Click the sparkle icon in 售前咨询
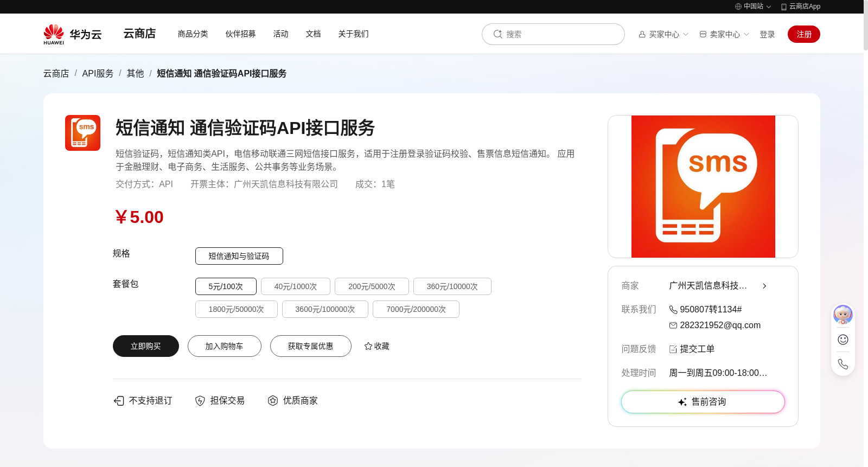 tap(682, 402)
